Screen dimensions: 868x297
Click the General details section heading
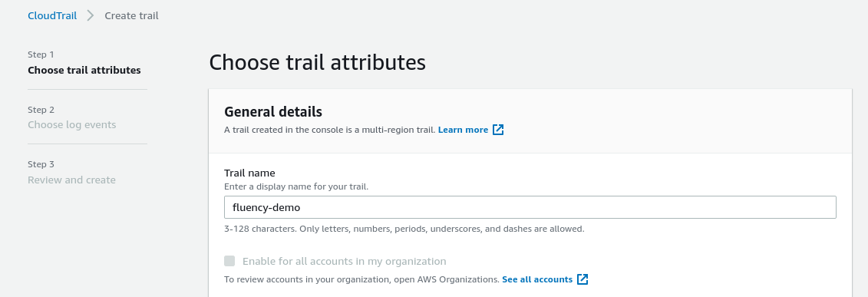coord(273,112)
